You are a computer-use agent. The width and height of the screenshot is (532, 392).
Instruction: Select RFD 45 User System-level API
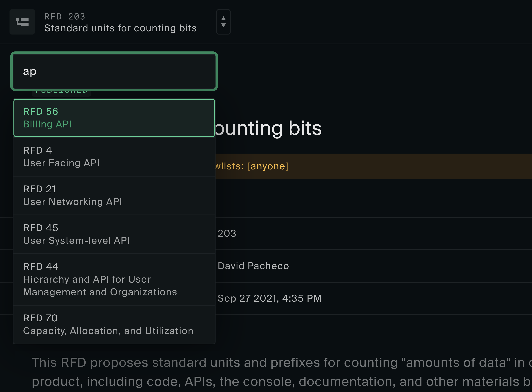[114, 234]
